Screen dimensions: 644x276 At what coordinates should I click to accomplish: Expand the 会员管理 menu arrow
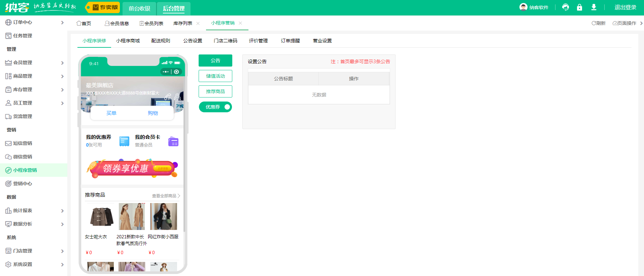tap(62, 63)
